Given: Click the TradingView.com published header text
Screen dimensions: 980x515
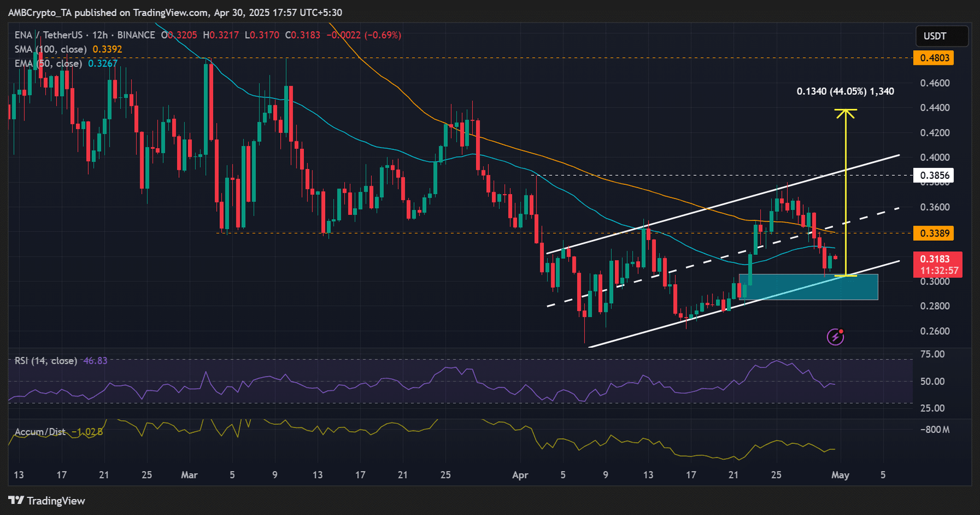Looking at the screenshot, I should click(x=175, y=12).
